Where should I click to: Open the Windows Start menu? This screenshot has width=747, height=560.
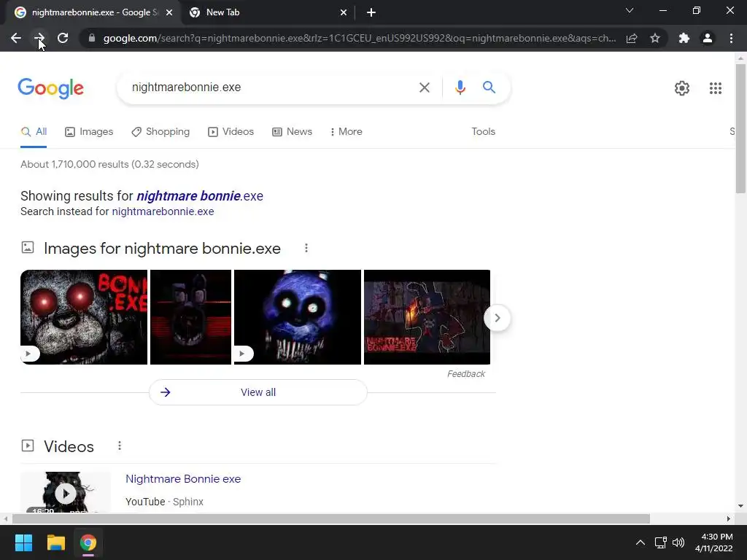(23, 542)
